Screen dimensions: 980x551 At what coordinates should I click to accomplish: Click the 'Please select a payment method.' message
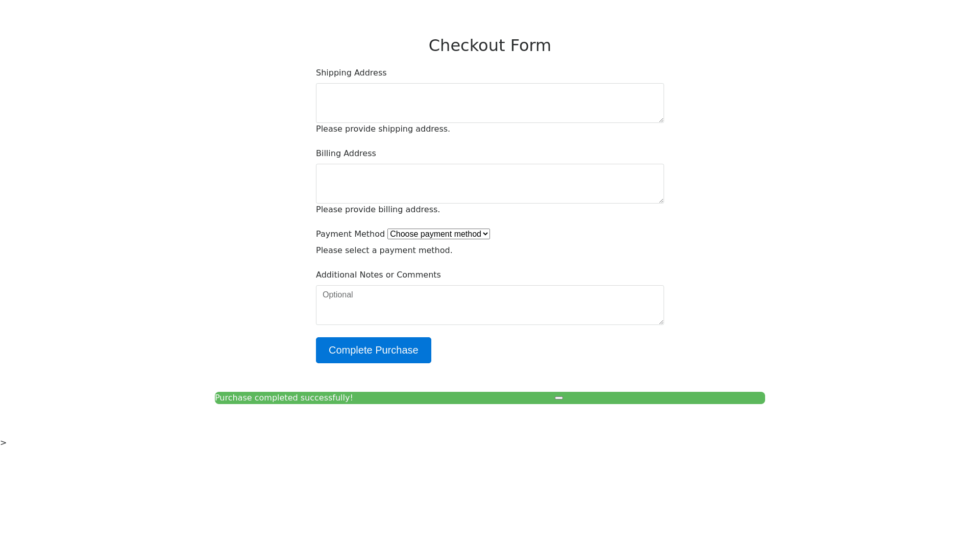click(x=384, y=251)
